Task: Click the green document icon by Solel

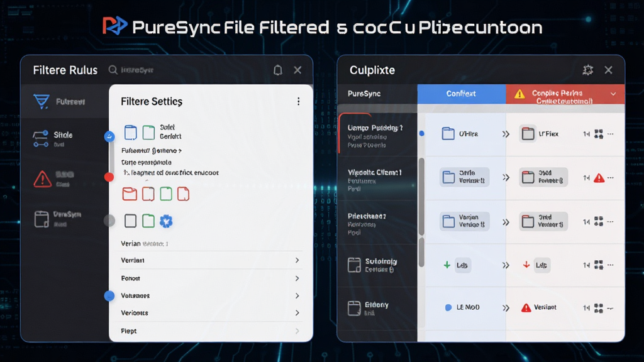Action: pyautogui.click(x=148, y=133)
